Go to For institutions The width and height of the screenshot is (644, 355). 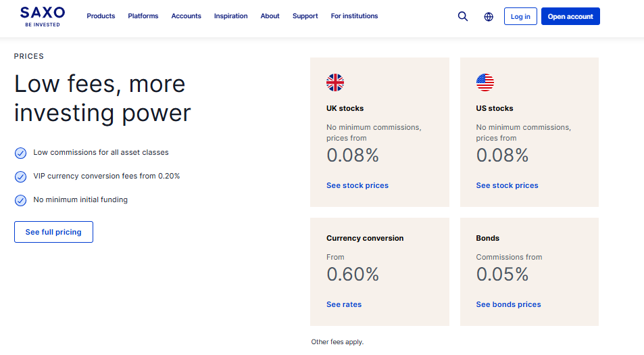pyautogui.click(x=355, y=16)
